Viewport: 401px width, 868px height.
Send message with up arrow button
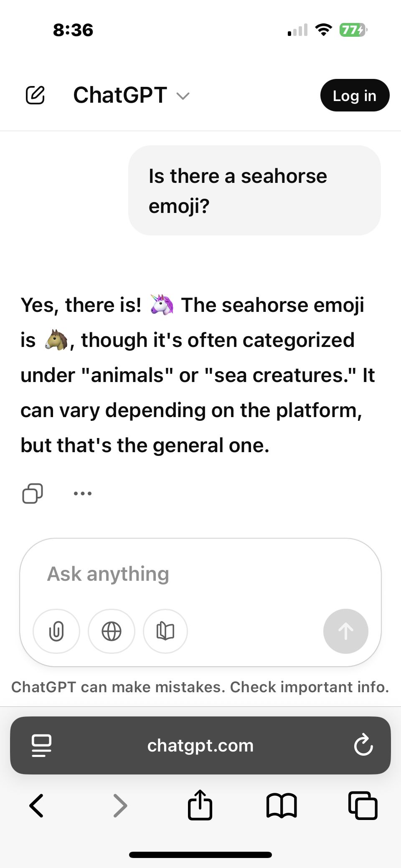(x=345, y=631)
